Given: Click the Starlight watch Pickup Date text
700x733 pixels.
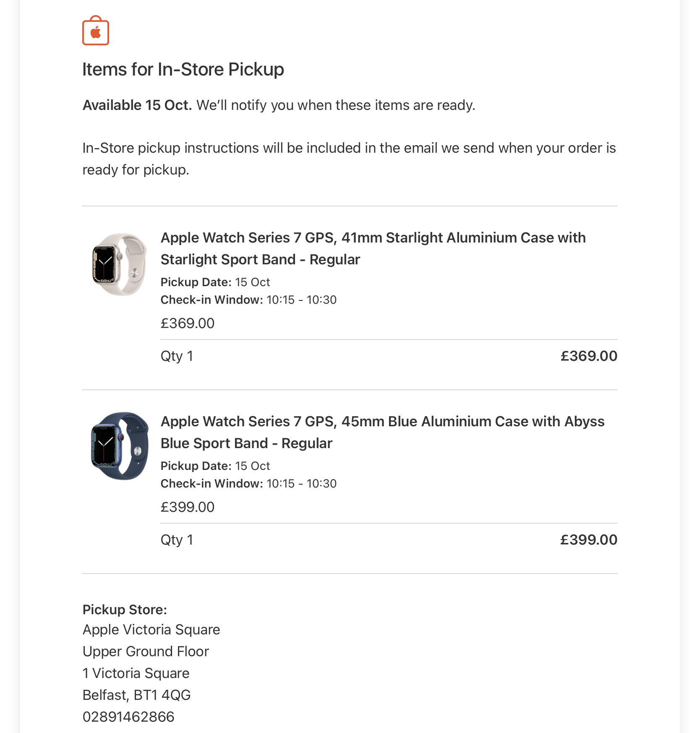Looking at the screenshot, I should [215, 282].
